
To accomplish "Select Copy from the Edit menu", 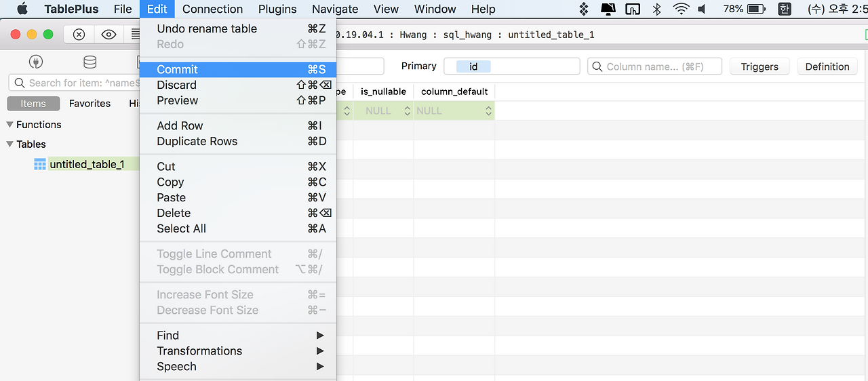I will 237,182.
